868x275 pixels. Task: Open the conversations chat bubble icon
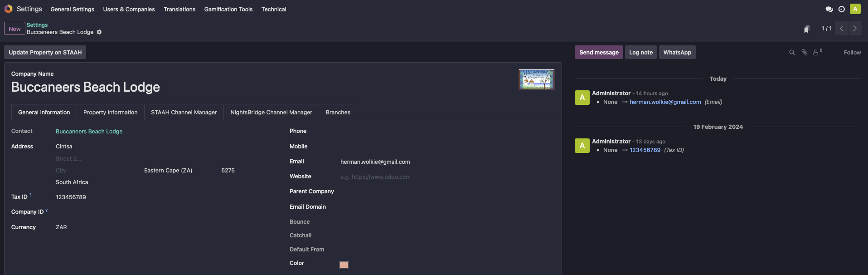pyautogui.click(x=829, y=9)
